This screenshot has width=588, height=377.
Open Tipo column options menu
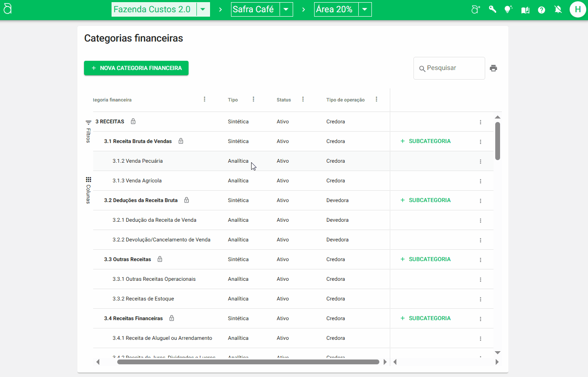tap(253, 99)
